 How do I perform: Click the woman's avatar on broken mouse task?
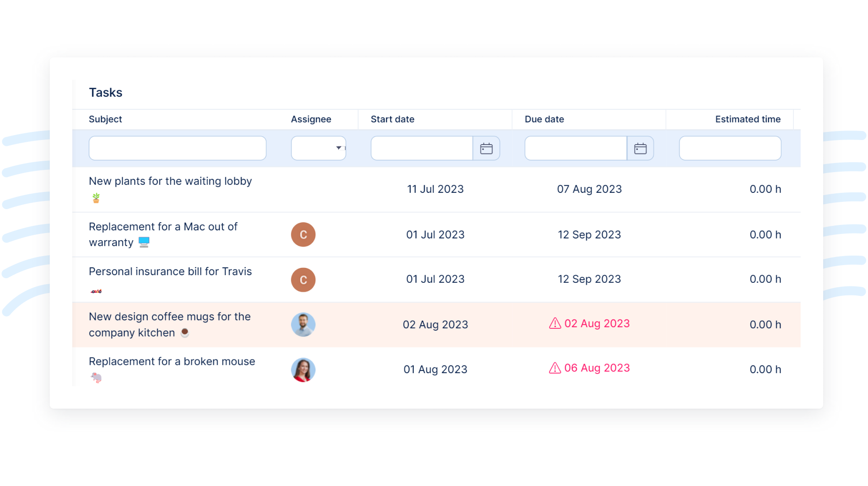tap(303, 369)
